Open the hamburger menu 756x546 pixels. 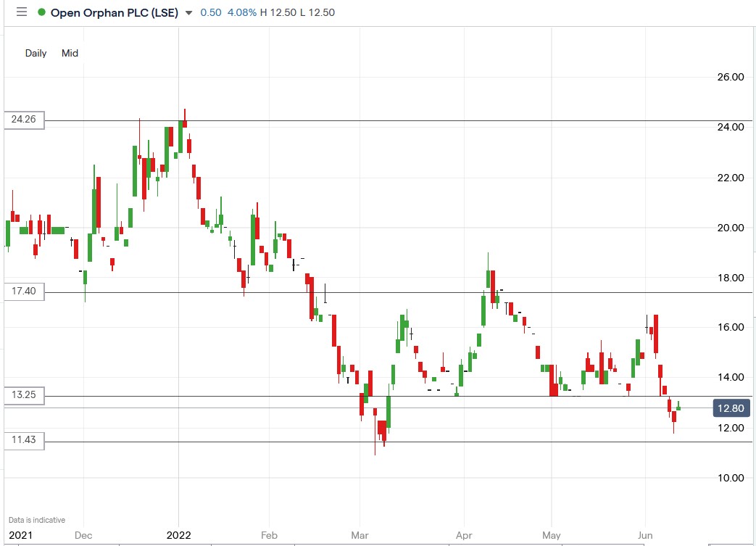21,12
